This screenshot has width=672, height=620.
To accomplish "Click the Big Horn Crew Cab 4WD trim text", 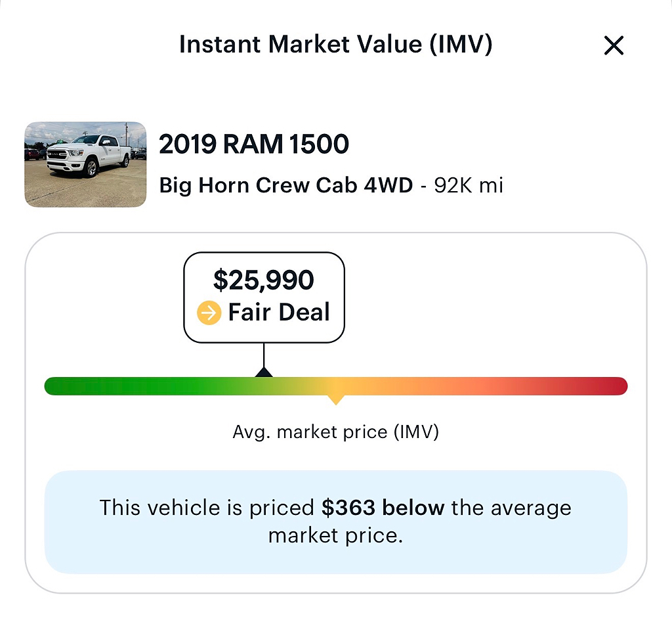I will [x=286, y=186].
